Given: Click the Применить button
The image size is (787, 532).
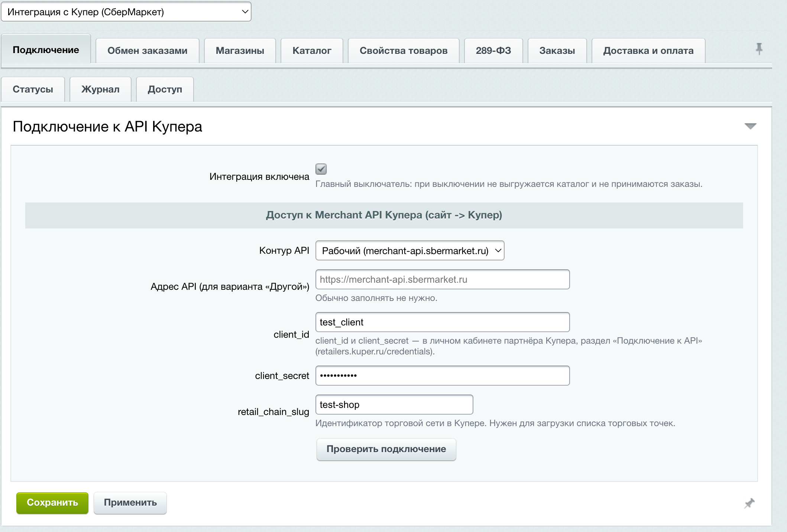Looking at the screenshot, I should point(130,503).
